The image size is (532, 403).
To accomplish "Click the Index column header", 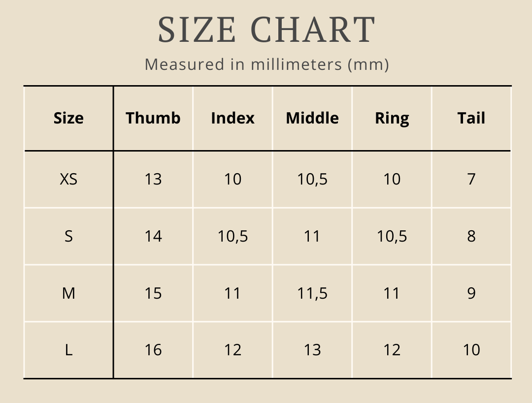I will [233, 118].
